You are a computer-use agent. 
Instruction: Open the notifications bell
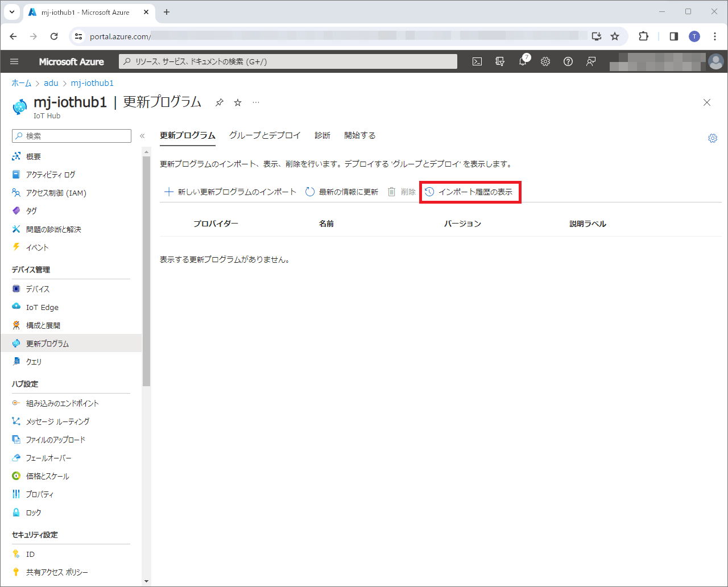point(523,61)
